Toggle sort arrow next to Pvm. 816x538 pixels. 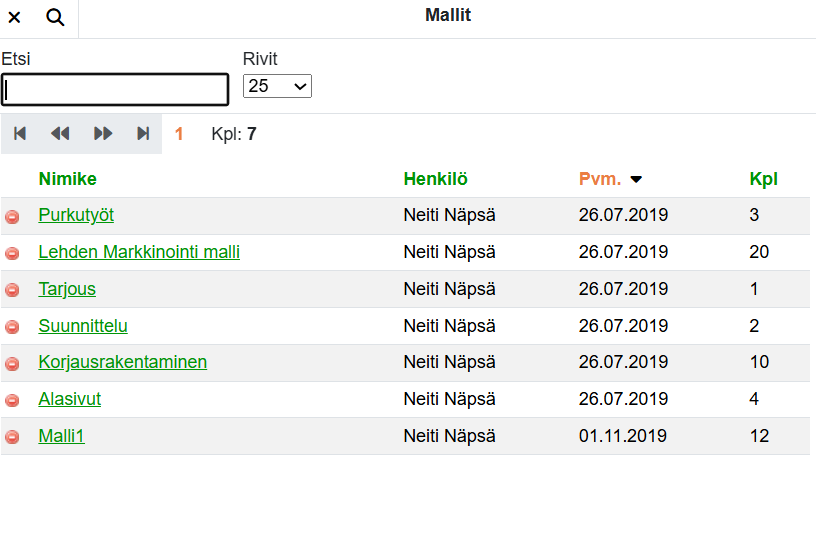pos(636,180)
